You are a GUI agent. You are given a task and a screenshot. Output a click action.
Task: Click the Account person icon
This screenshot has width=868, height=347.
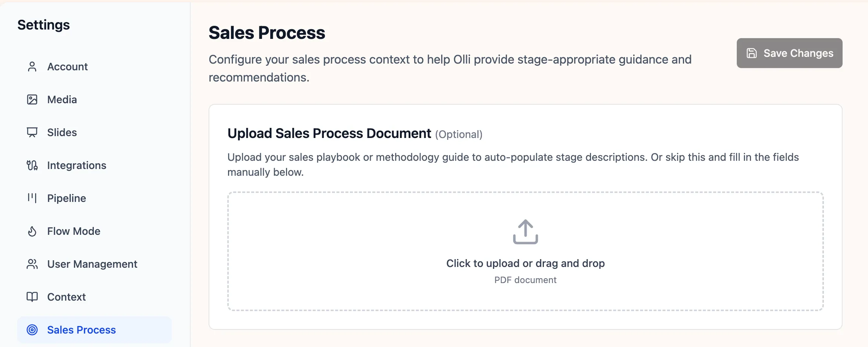pos(32,67)
